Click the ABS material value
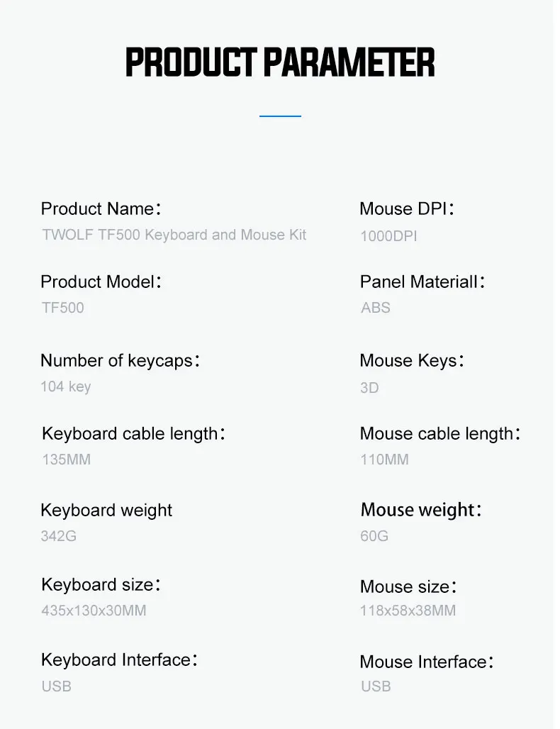 pos(376,308)
